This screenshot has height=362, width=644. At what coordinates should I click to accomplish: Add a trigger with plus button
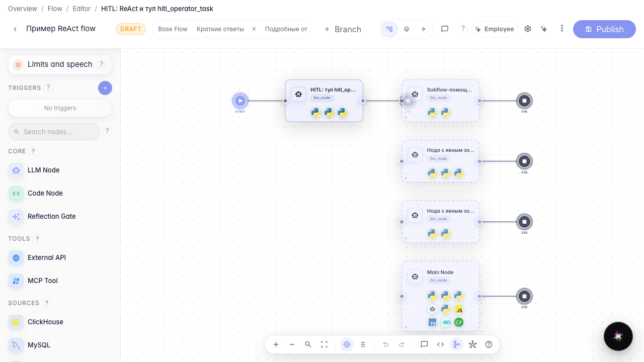(105, 88)
